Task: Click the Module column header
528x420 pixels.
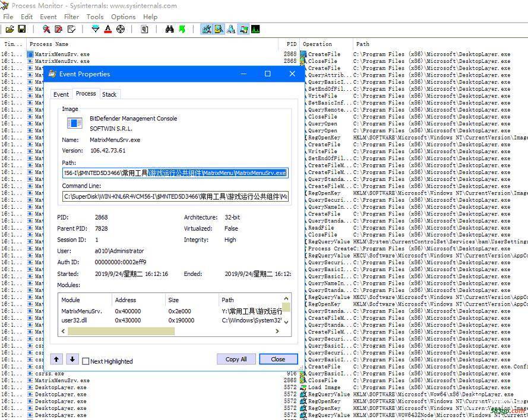Action: pos(85,300)
